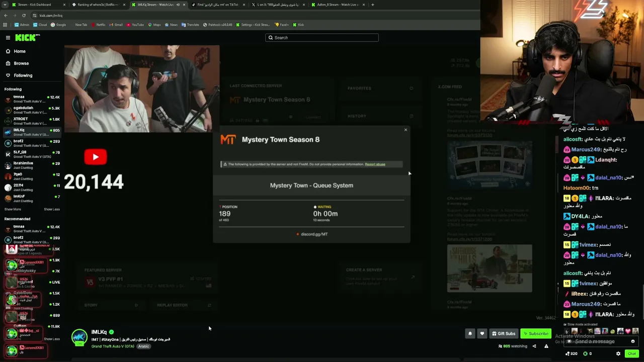
Task: Open a new browser tab
Action: pyautogui.click(x=373, y=5)
